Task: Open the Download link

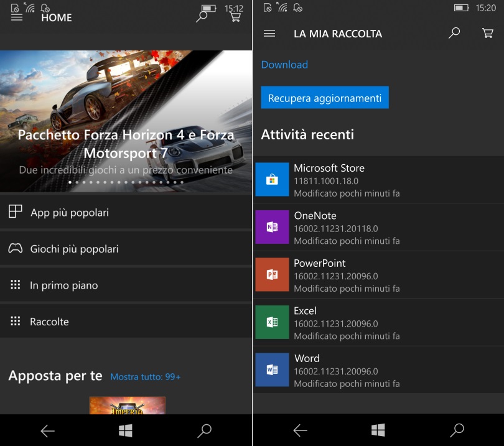Action: coord(284,65)
